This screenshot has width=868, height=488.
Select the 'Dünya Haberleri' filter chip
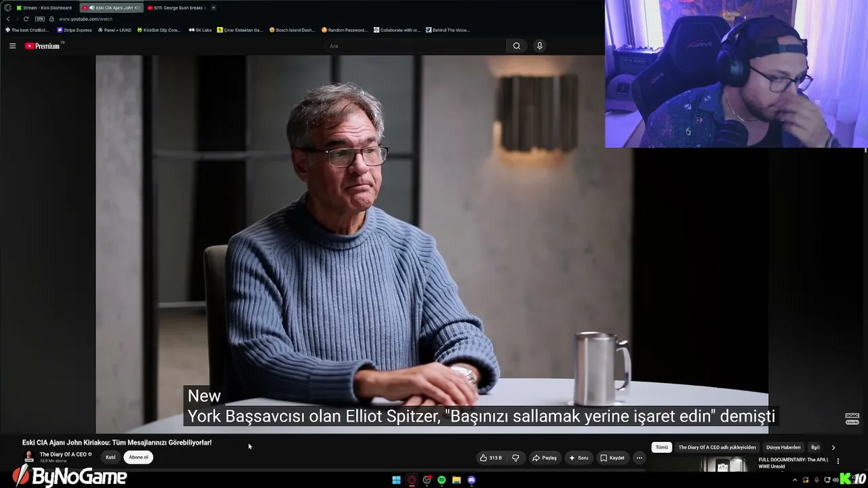783,447
